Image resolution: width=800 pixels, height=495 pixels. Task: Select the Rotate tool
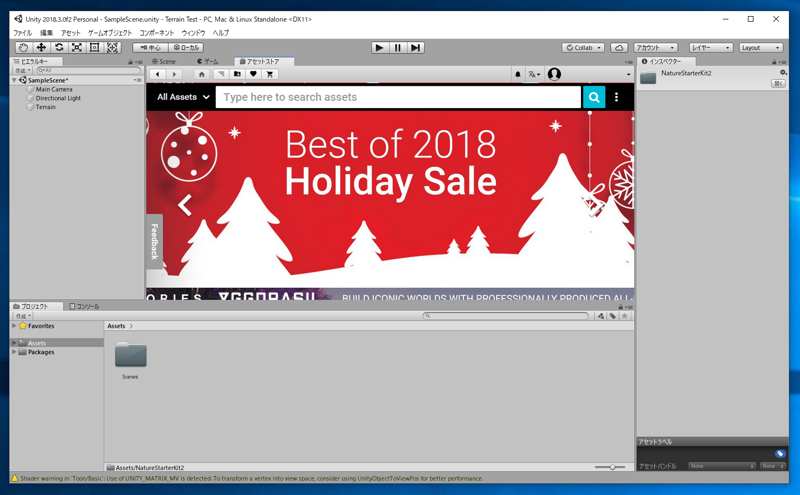(x=59, y=47)
